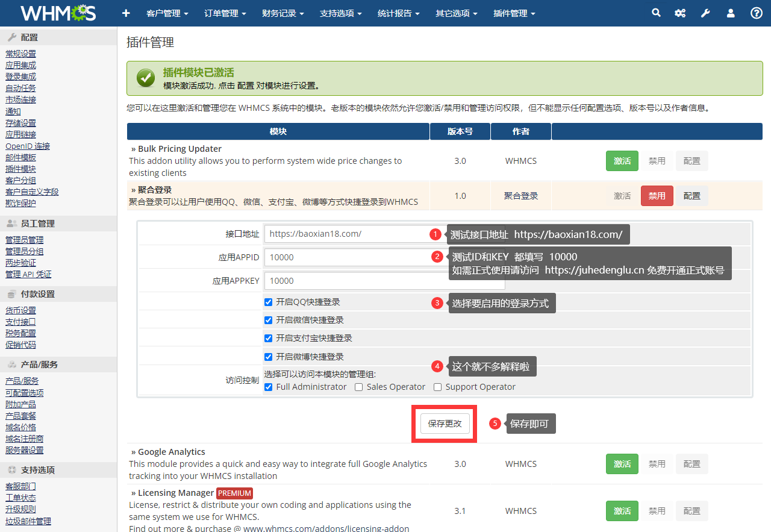Open the user account icon
Viewport: 771px width, 532px height.
731,13
